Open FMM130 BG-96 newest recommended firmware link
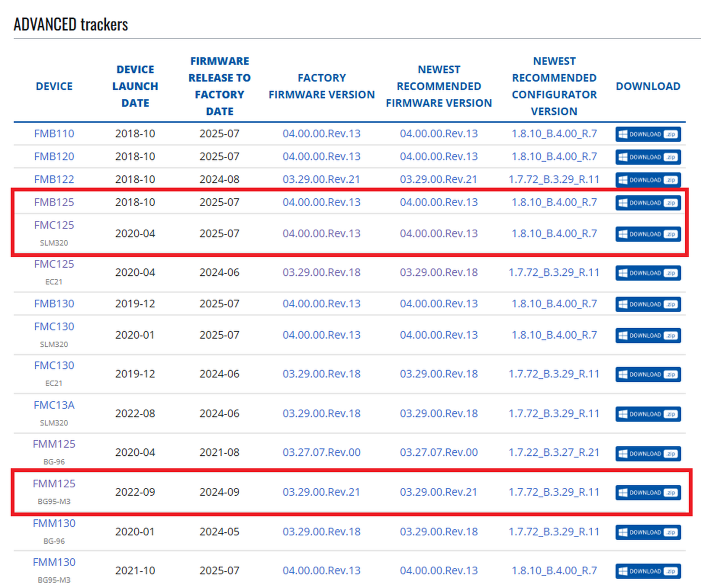This screenshot has width=701, height=588. click(x=439, y=532)
